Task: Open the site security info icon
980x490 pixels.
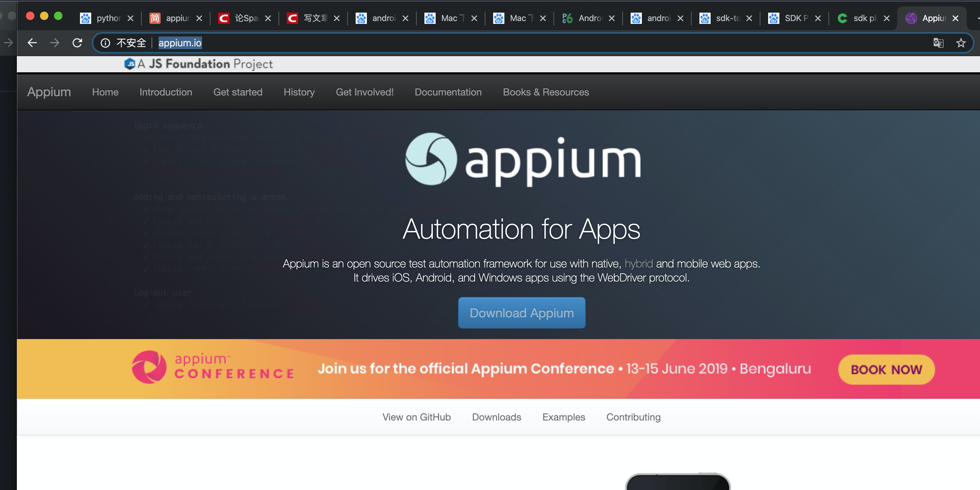Action: [x=105, y=43]
